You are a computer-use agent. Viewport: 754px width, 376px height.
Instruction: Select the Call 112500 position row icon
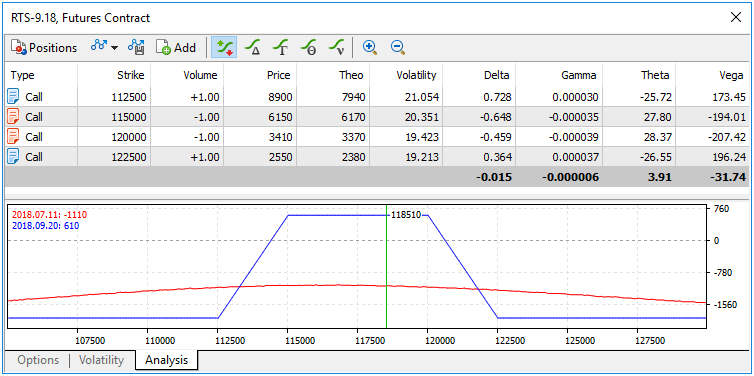(13, 97)
